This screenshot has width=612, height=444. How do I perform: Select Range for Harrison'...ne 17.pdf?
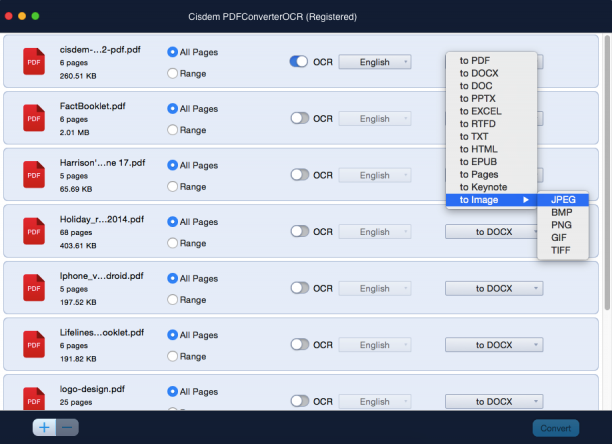tap(173, 186)
